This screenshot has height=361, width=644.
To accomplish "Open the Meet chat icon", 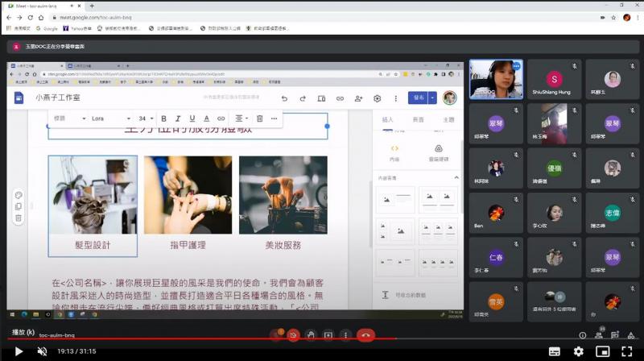I will (x=615, y=334).
